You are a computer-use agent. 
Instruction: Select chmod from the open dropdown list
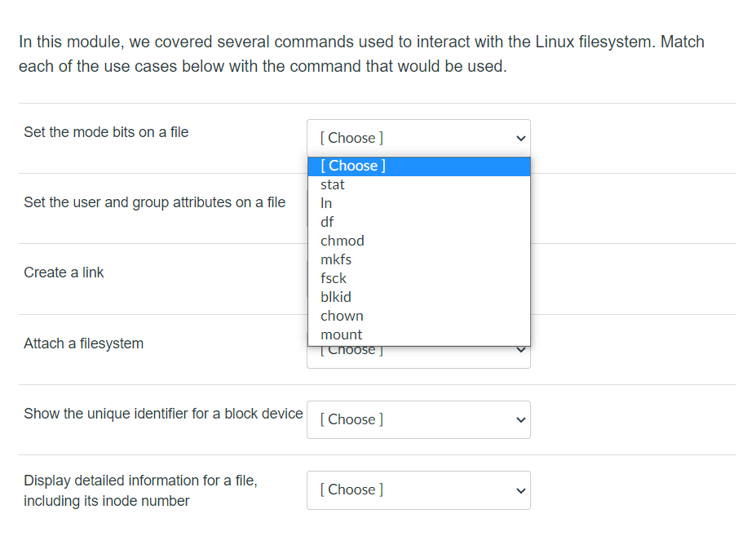coord(343,241)
